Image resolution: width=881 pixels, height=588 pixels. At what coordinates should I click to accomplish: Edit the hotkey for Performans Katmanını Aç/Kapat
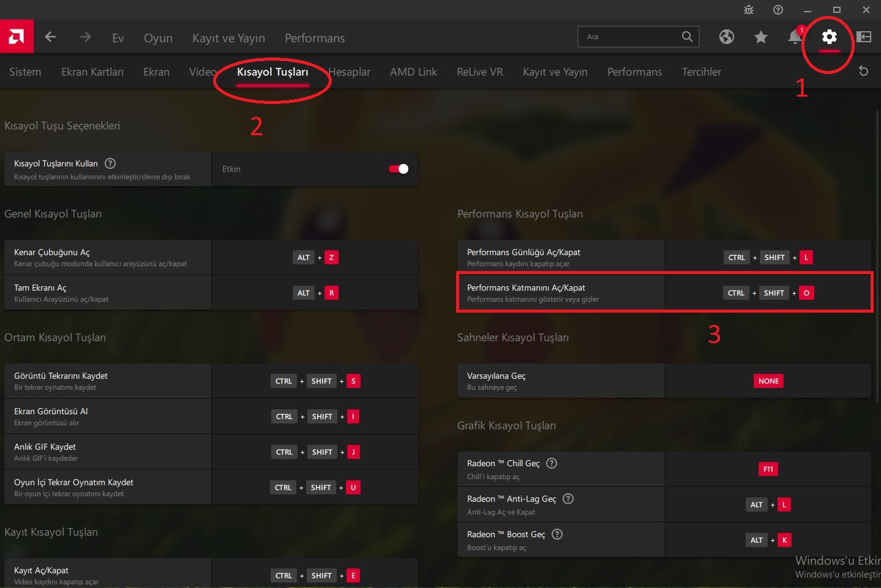pos(768,293)
